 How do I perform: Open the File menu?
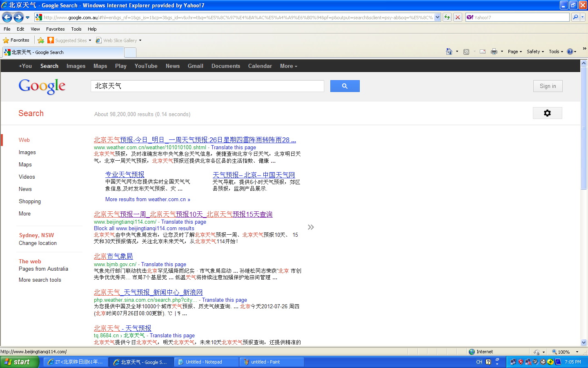(7, 29)
